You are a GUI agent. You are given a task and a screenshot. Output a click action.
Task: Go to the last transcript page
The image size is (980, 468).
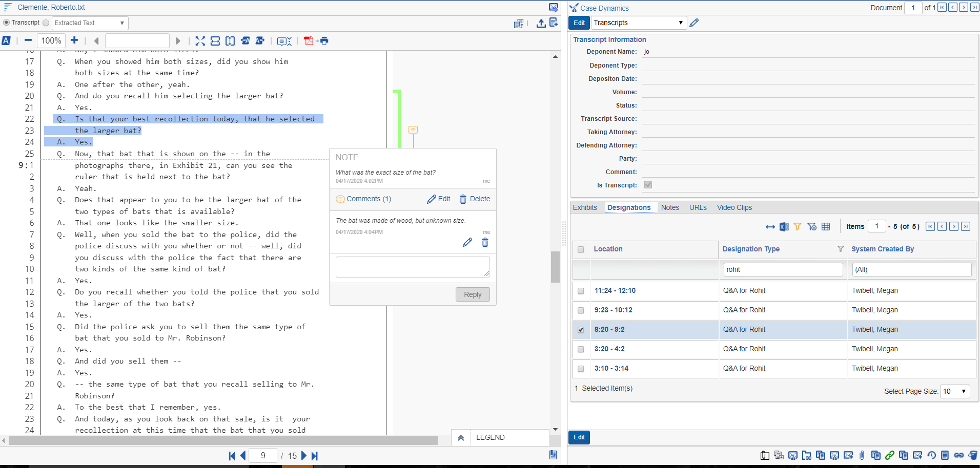315,456
